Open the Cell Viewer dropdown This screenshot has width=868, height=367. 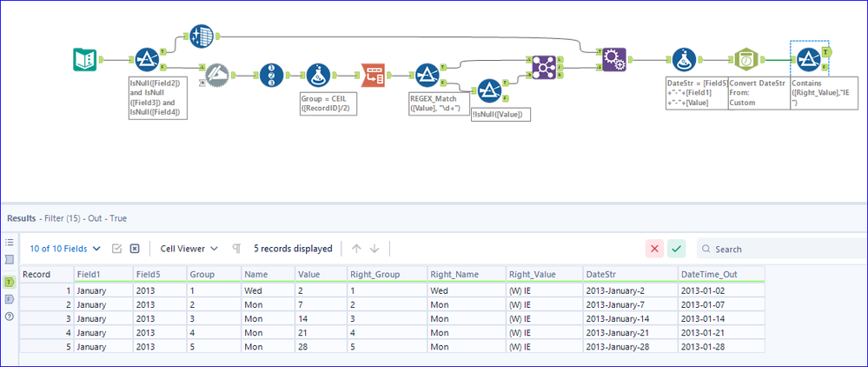click(x=189, y=249)
